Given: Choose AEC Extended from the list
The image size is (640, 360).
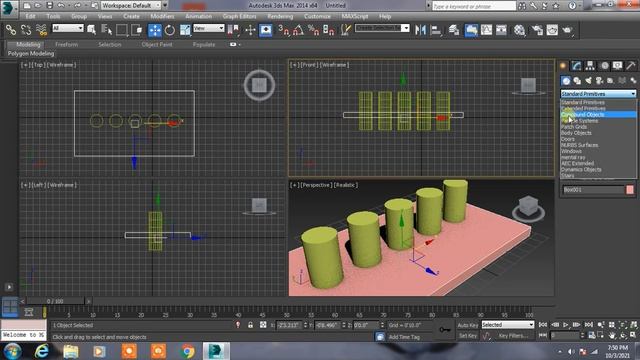Looking at the screenshot, I should (598, 163).
